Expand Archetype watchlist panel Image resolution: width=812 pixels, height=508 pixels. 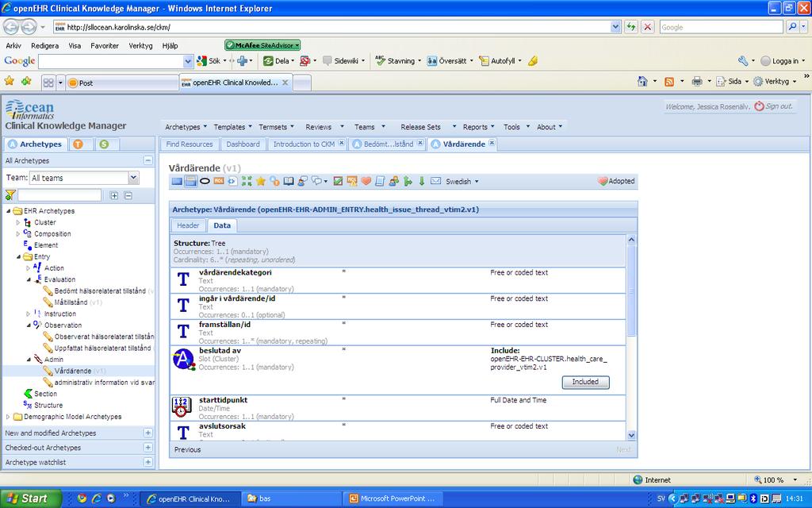point(148,462)
